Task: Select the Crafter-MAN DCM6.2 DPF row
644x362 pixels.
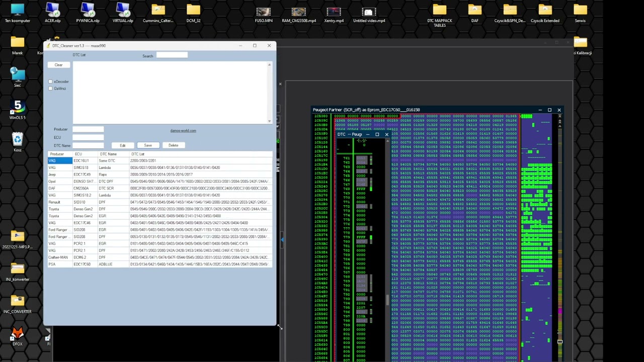Action: 160,257
